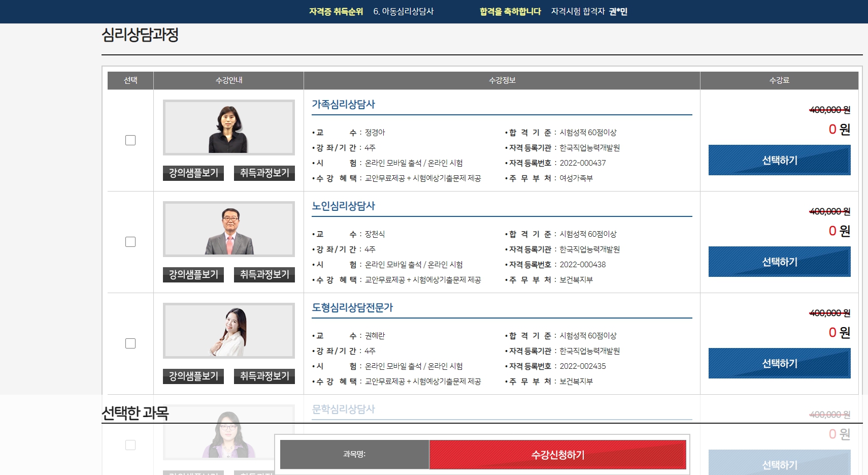Click the 수강정보 column header
The width and height of the screenshot is (868, 475).
(502, 80)
